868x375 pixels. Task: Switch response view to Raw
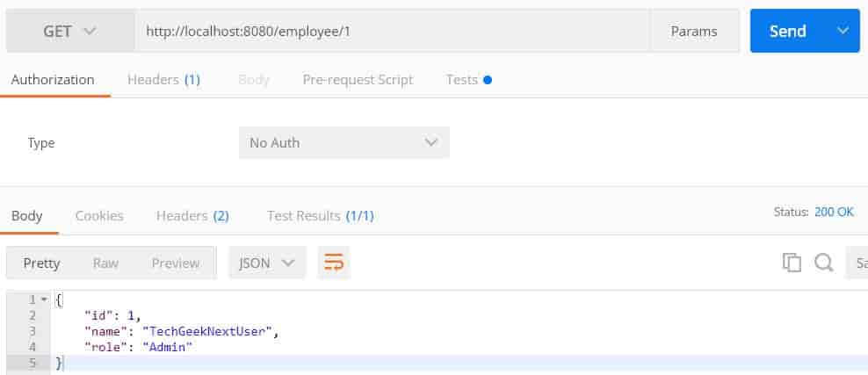click(105, 263)
